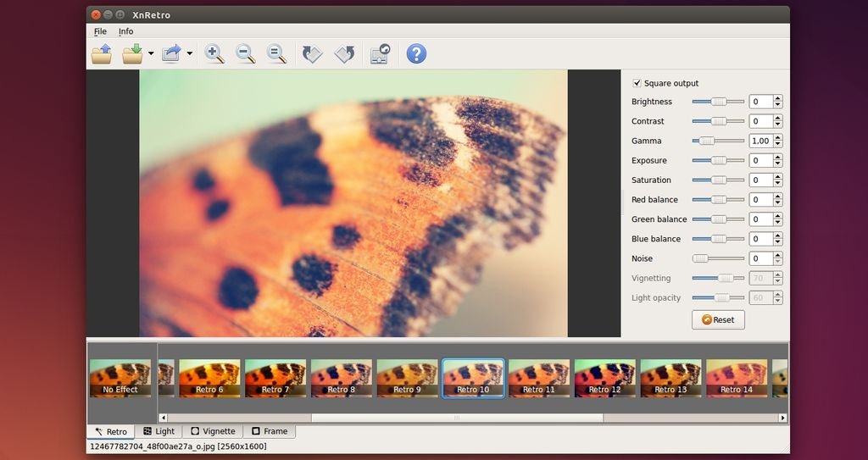Click the Saturation slider handle
Viewport: 868px width, 460px height.
(x=719, y=180)
